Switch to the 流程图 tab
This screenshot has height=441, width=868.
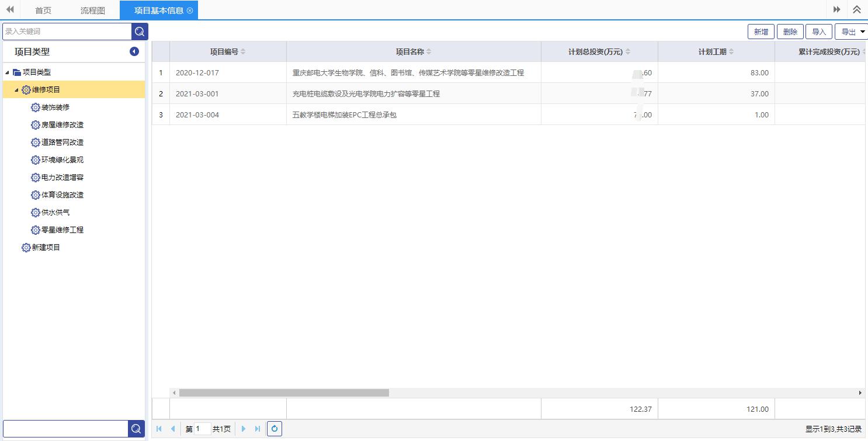(x=92, y=11)
